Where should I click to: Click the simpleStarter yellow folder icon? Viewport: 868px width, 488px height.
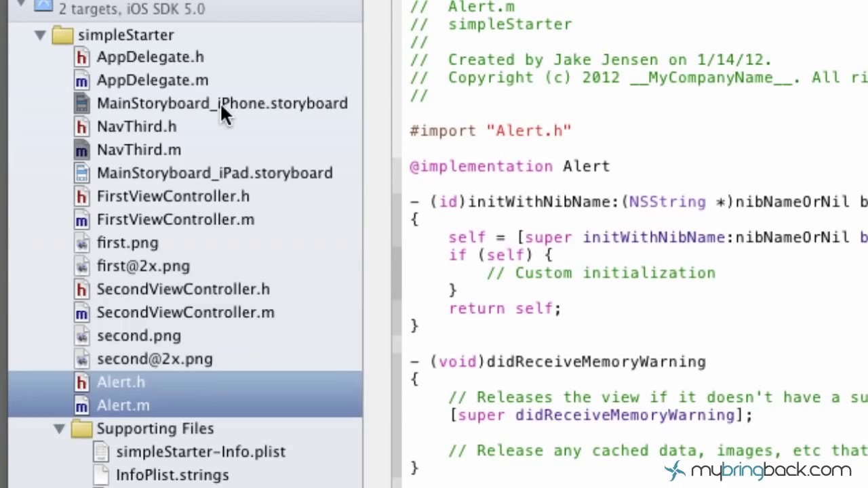[x=62, y=35]
